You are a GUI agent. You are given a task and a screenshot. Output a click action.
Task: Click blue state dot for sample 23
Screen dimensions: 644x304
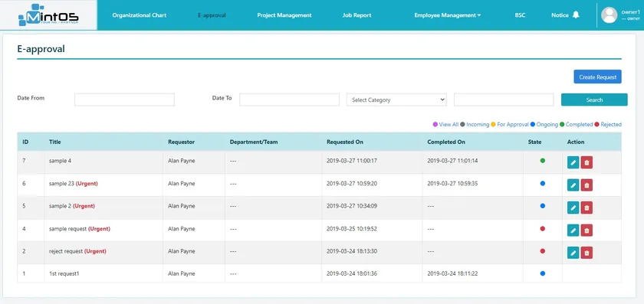tap(543, 183)
